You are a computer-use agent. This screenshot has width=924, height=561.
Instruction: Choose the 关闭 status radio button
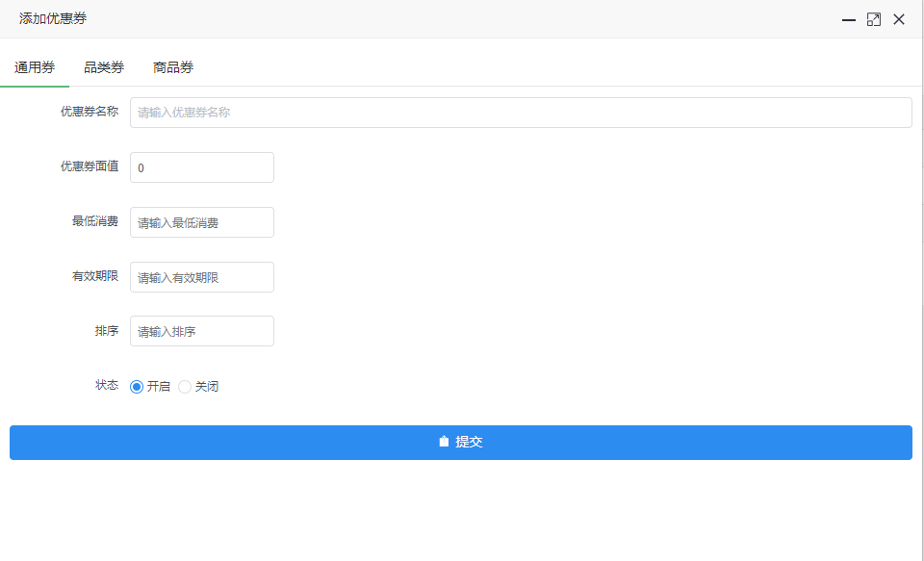tap(185, 387)
